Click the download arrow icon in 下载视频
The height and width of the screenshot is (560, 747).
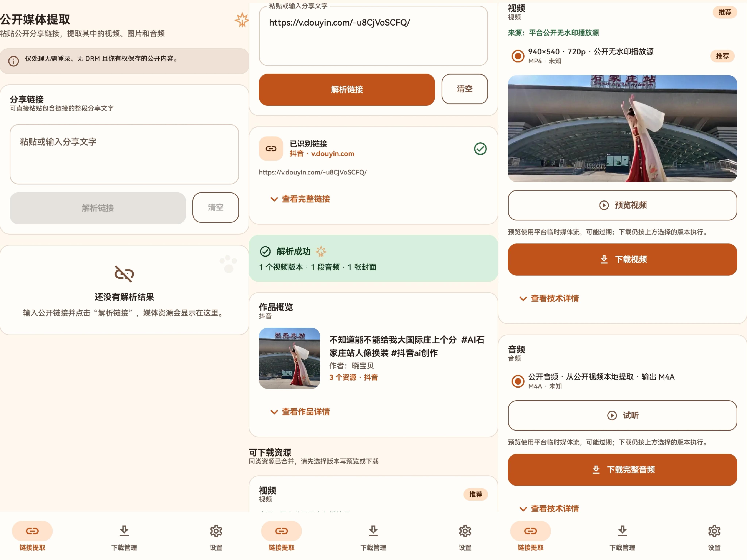click(604, 259)
